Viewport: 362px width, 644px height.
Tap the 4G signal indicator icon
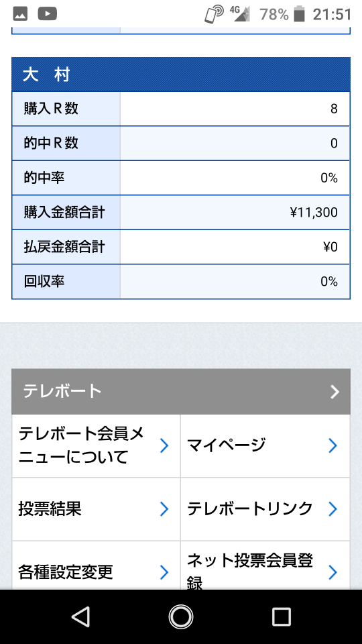[x=240, y=13]
